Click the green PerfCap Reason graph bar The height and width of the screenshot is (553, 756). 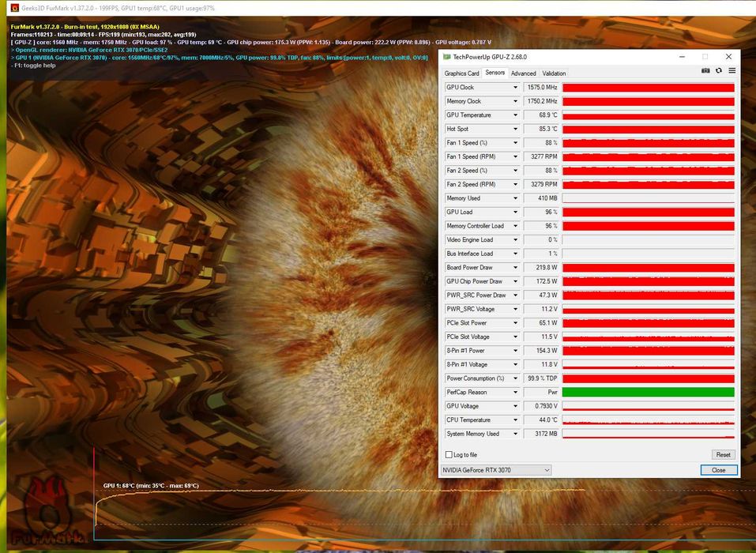tap(648, 393)
